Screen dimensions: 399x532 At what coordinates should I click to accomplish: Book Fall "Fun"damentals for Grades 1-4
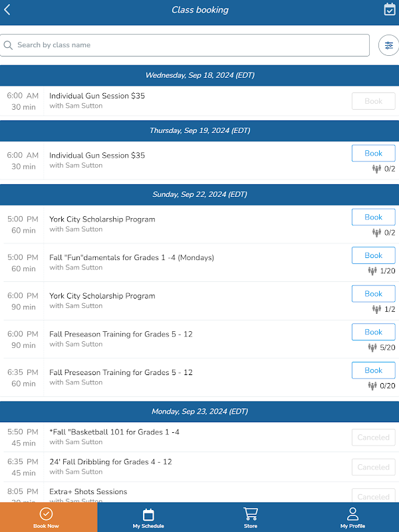(x=373, y=255)
